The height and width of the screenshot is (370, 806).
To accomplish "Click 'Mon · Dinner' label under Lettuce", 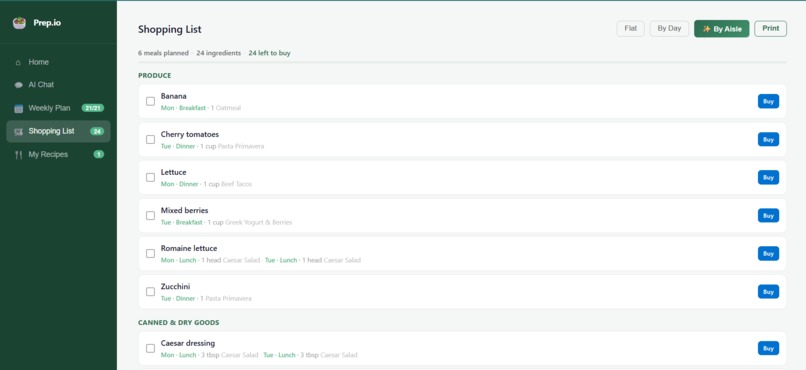I will coord(179,184).
